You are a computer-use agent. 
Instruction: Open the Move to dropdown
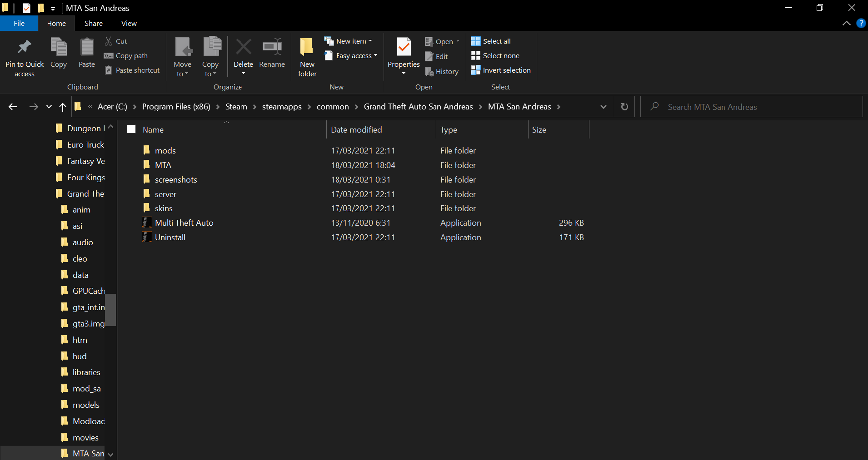[x=183, y=57]
